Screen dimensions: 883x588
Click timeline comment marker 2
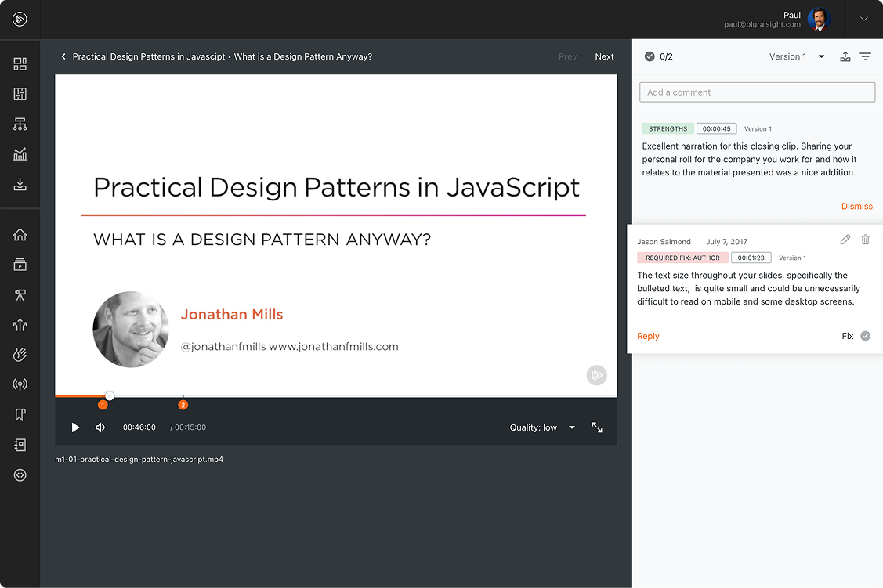pyautogui.click(x=183, y=405)
